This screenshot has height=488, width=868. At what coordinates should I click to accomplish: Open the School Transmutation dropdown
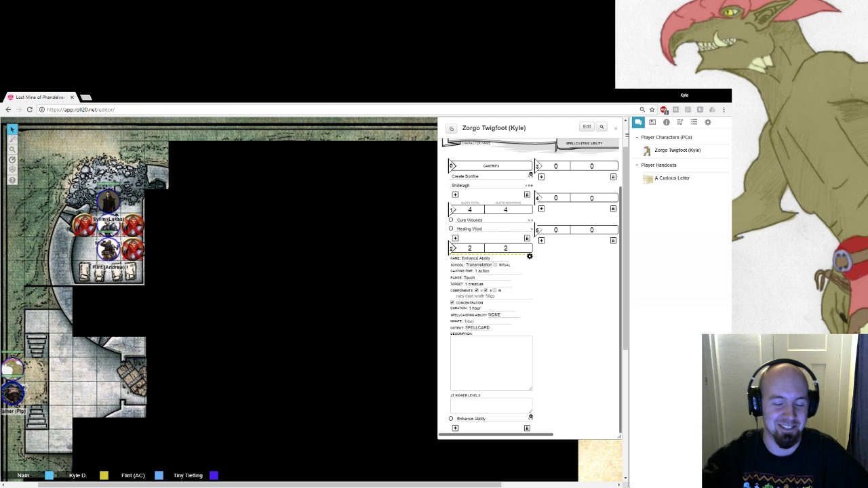coord(479,264)
